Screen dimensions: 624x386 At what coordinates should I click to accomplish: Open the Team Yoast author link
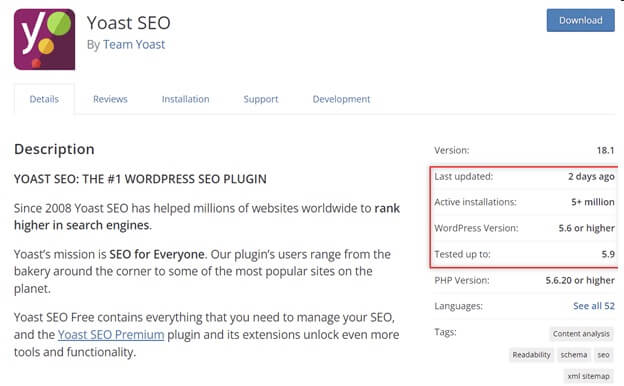click(x=134, y=45)
